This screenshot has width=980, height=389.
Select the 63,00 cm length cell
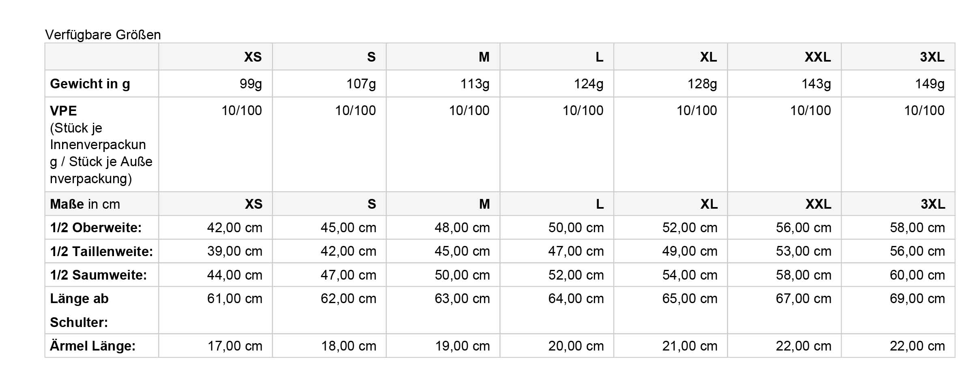pyautogui.click(x=462, y=299)
